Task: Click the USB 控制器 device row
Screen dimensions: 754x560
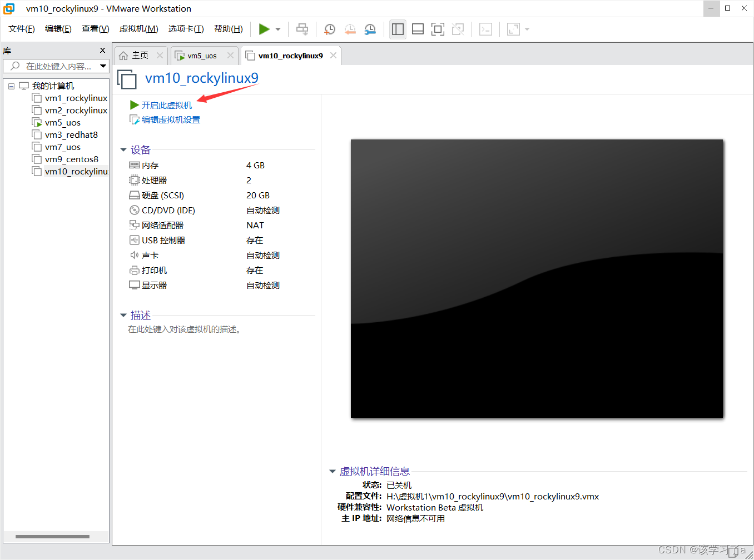Action: tap(221, 241)
